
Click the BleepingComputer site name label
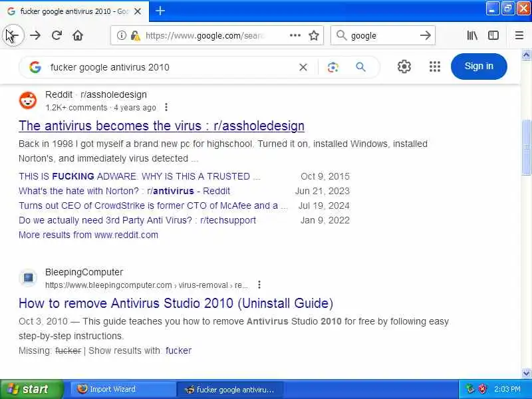click(x=84, y=272)
